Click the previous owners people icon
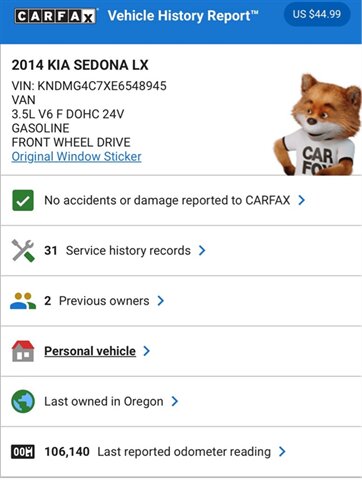Screen dimensions: 362x480 pyautogui.click(x=23, y=301)
